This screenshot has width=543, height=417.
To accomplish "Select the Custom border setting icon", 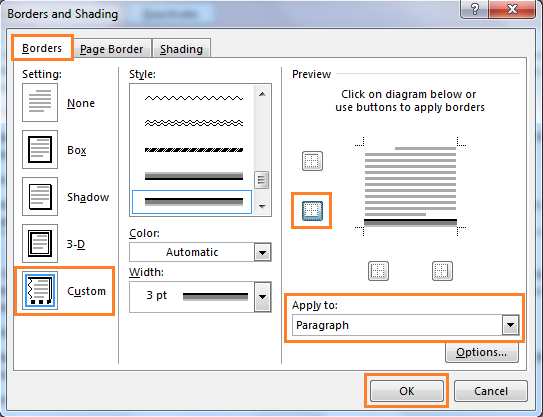I will [x=40, y=291].
